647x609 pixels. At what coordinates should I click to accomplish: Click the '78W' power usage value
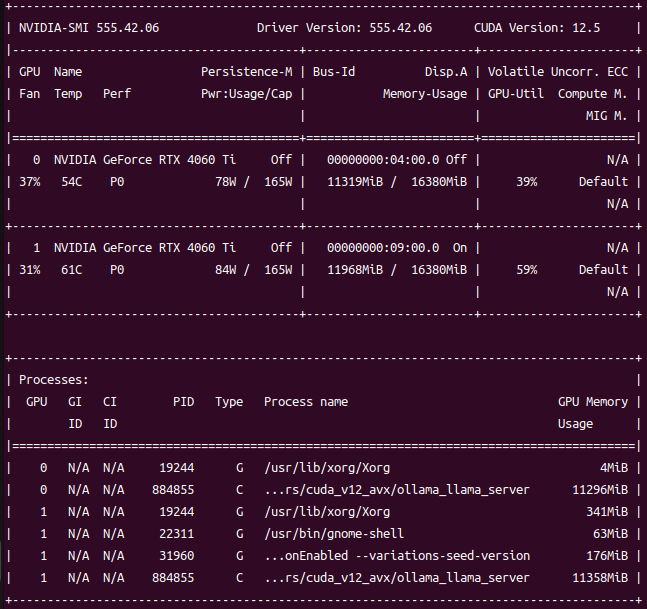(225, 182)
